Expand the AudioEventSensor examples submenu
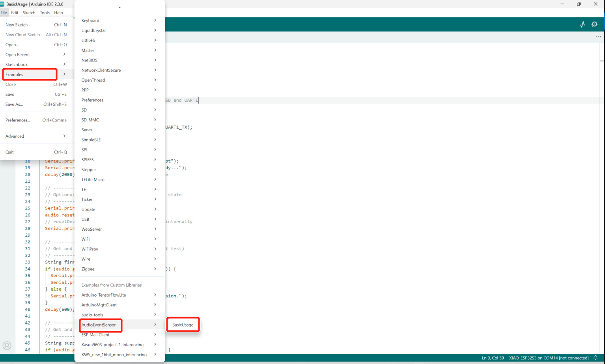 155,325
